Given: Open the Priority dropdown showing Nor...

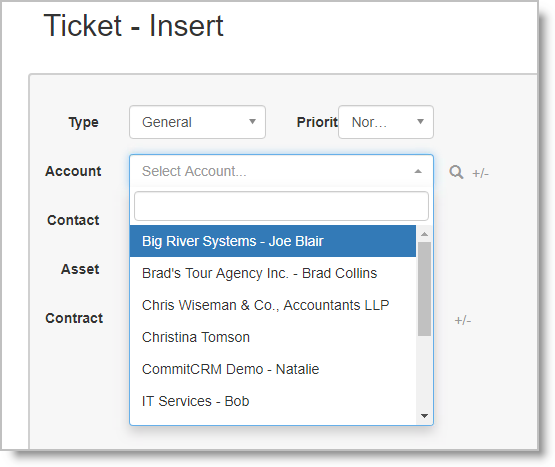Looking at the screenshot, I should coord(386,122).
